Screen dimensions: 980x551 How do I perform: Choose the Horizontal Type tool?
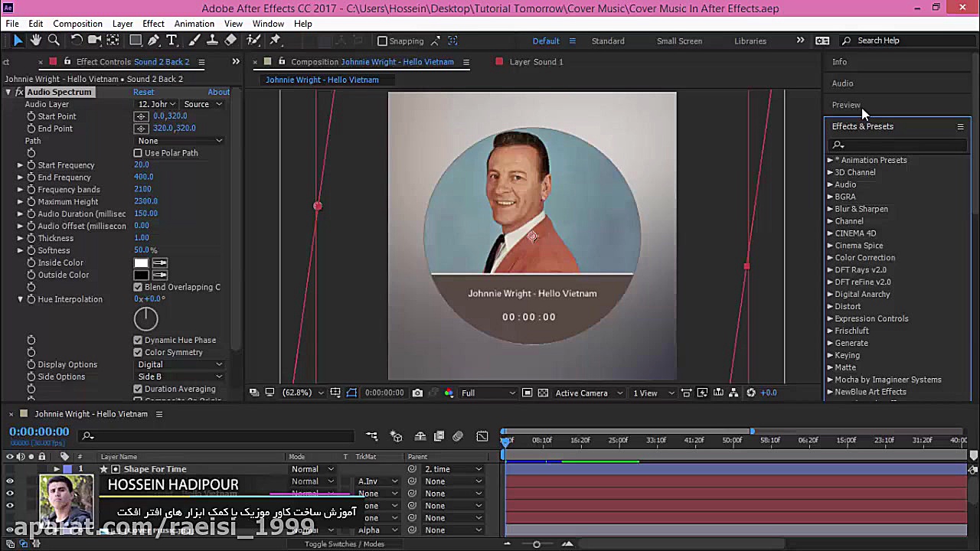[171, 41]
